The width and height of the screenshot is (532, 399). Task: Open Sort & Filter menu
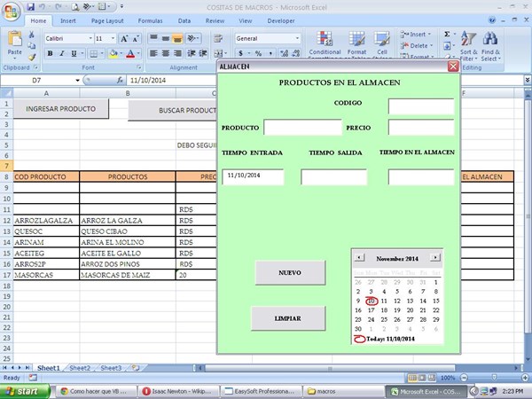pyautogui.click(x=468, y=46)
